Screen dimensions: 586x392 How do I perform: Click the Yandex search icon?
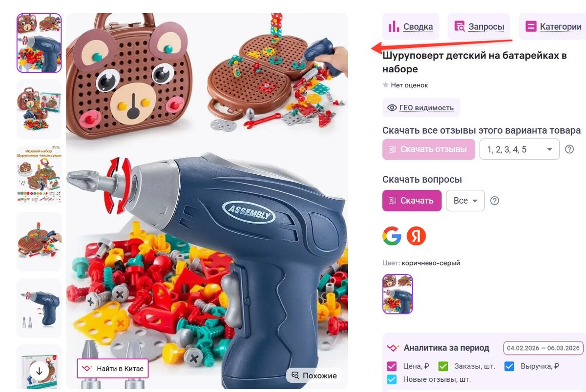coord(417,236)
